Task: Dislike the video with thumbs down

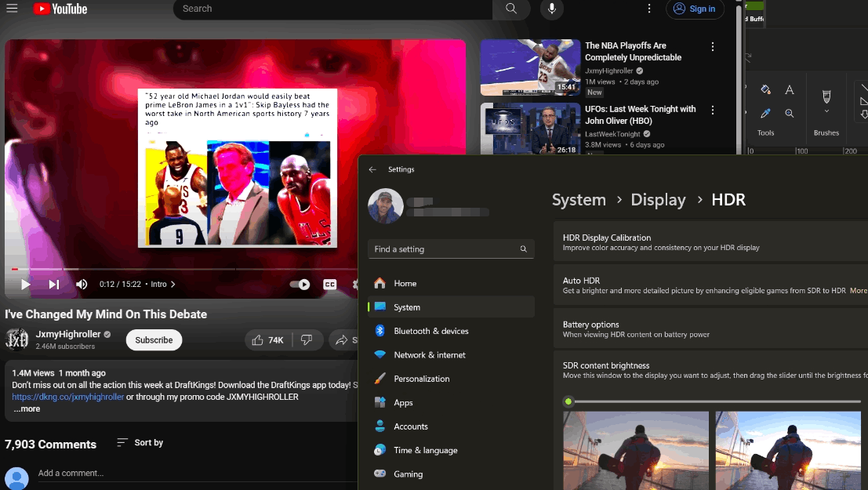Action: 307,340
